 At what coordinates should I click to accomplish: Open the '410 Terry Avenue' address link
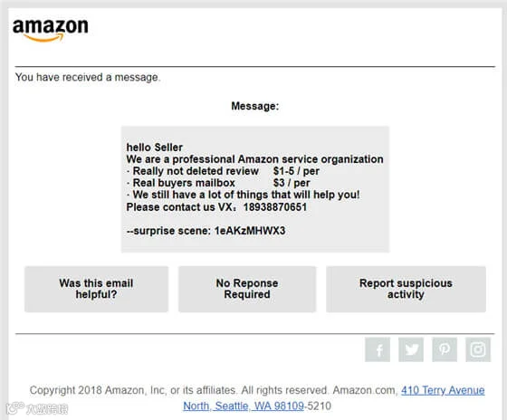point(443,390)
